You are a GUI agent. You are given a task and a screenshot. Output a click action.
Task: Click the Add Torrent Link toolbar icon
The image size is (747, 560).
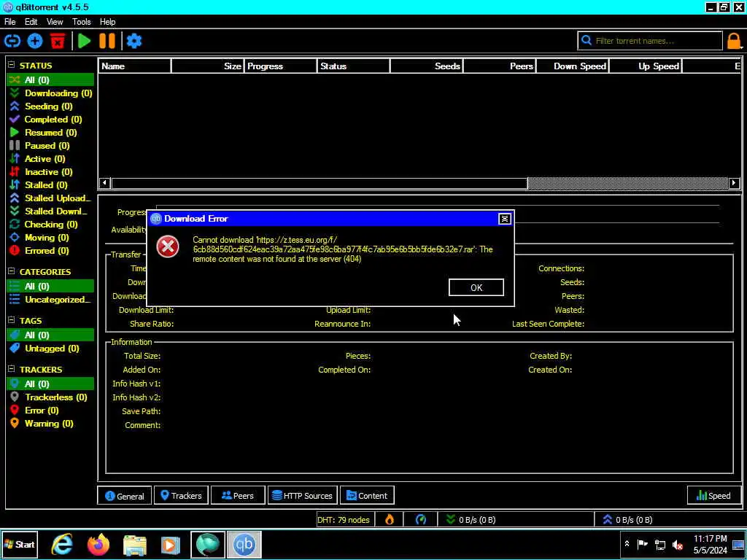pos(12,41)
